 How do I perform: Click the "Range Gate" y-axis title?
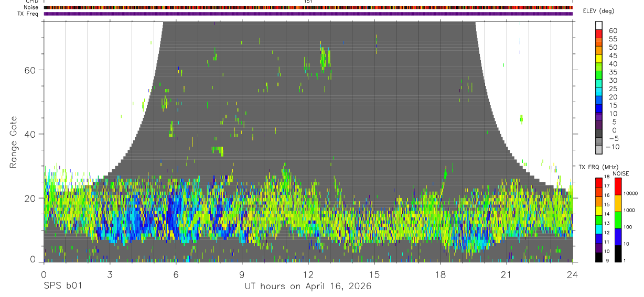tap(15, 142)
